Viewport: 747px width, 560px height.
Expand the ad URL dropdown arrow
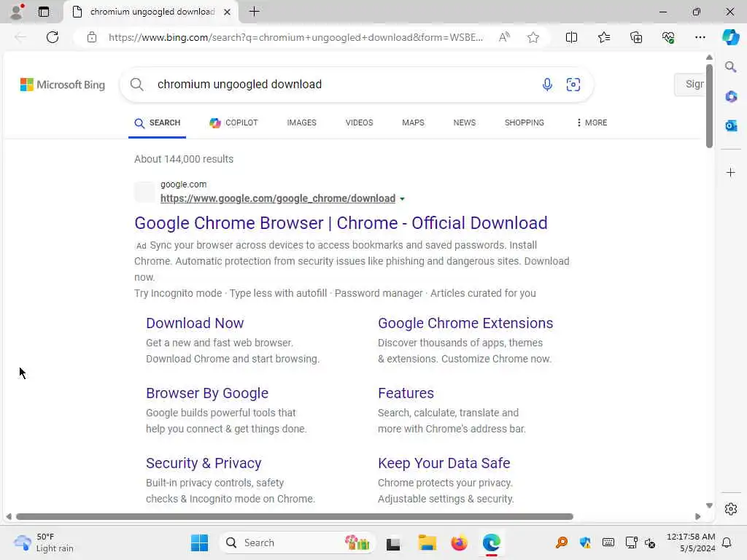tap(402, 199)
